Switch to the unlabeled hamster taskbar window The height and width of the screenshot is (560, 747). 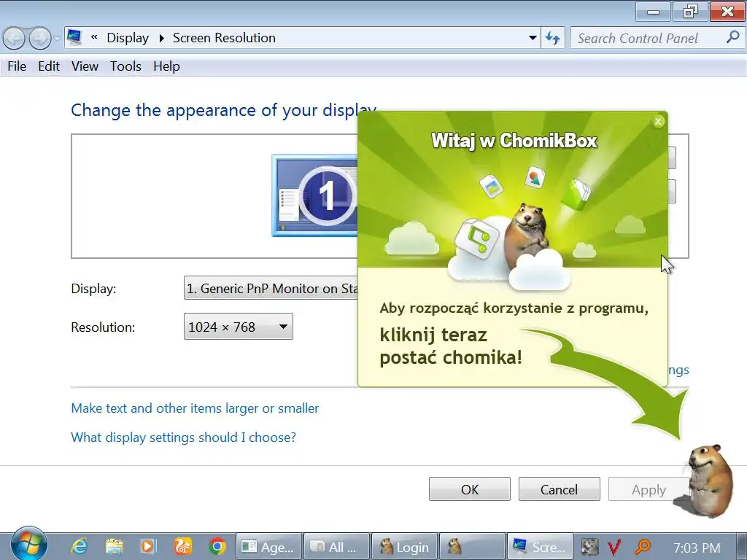(472, 547)
